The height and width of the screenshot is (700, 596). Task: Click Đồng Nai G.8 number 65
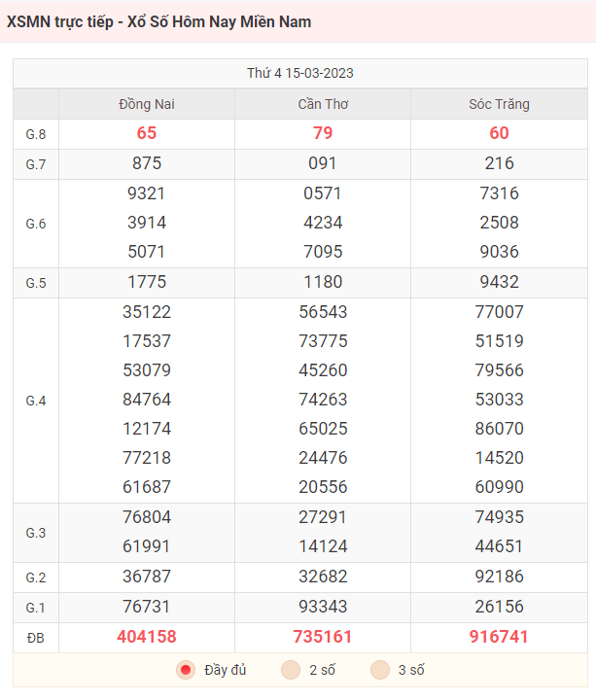(x=147, y=133)
